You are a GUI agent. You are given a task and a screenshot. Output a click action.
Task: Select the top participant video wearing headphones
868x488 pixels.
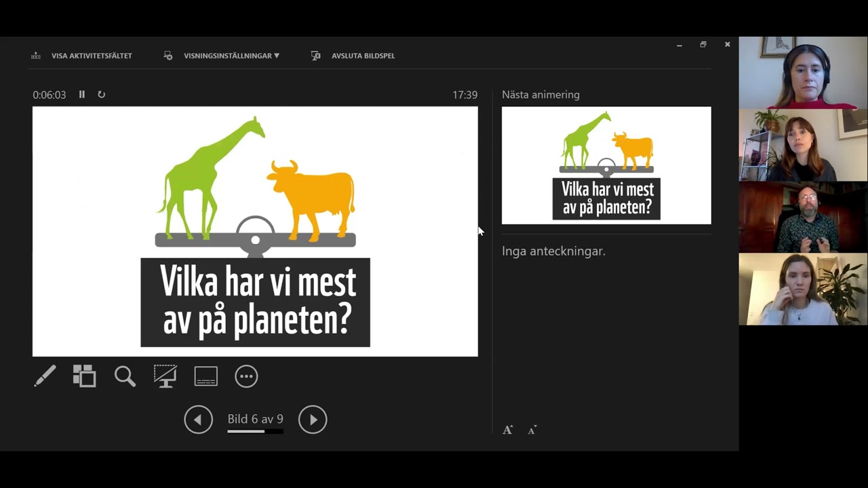803,73
